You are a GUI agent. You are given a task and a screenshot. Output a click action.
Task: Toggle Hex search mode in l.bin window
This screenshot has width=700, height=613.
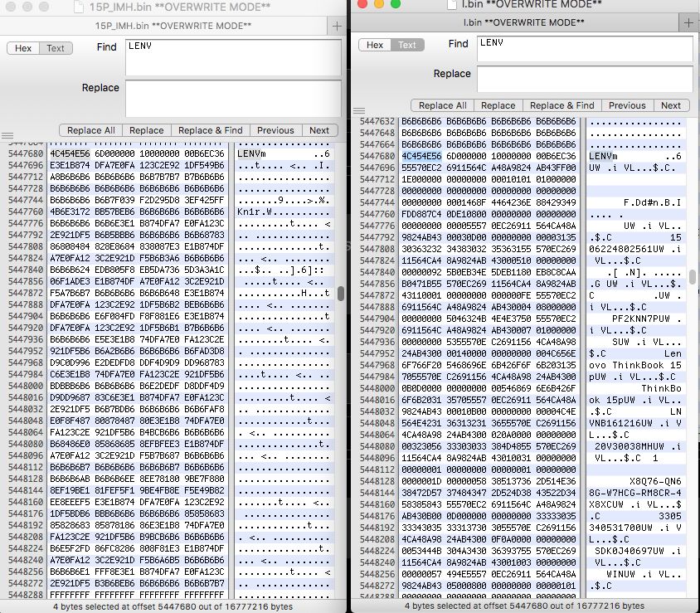[375, 45]
